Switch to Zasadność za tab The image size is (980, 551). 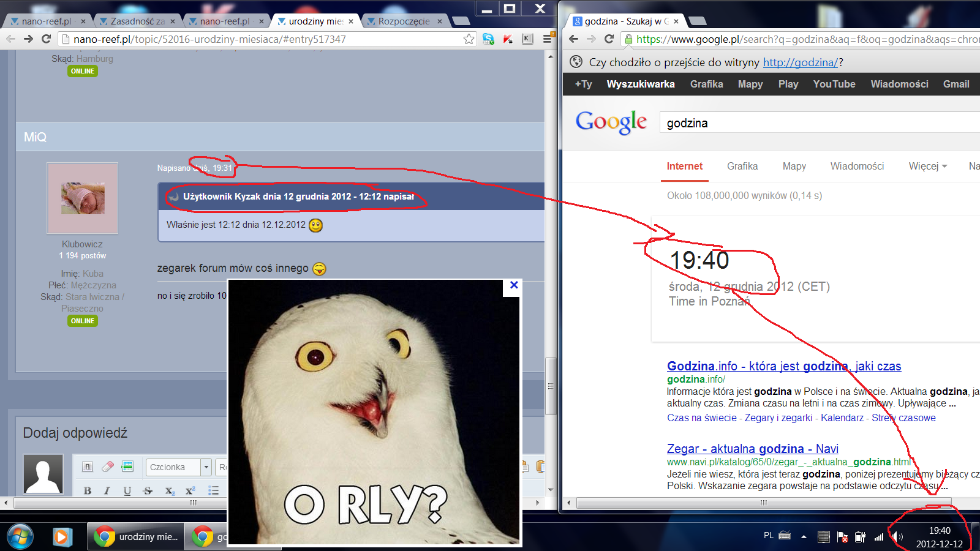[x=137, y=21]
